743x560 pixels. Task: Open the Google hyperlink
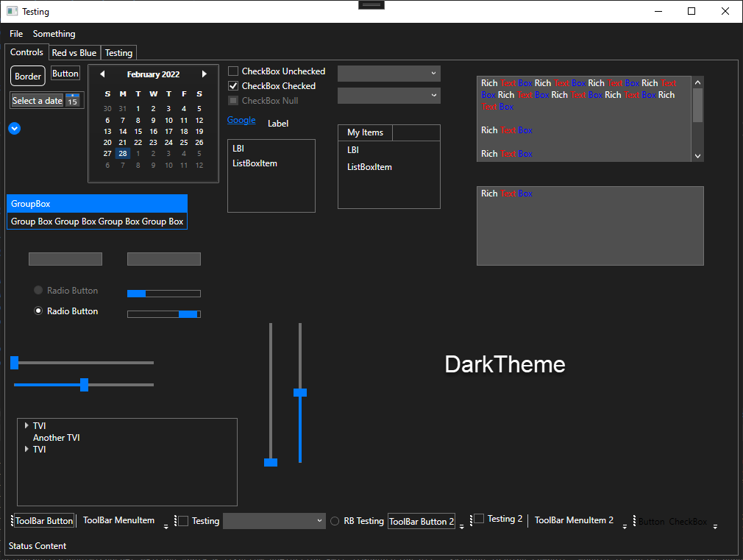click(241, 120)
